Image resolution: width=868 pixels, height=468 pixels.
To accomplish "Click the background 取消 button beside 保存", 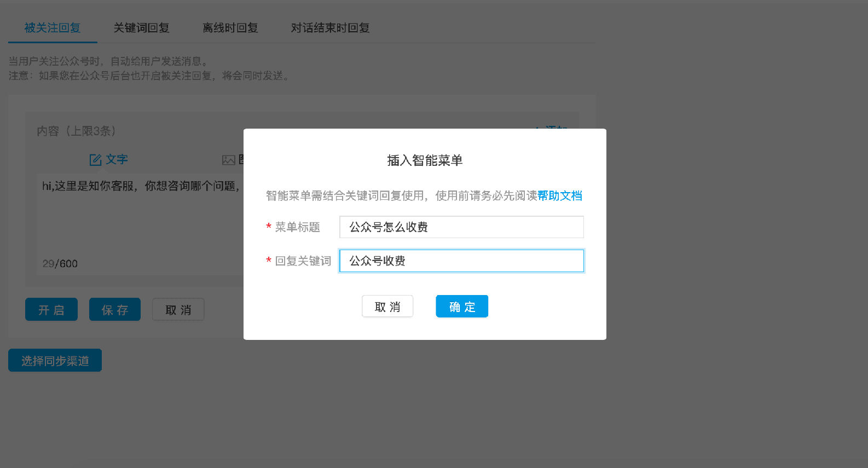I will pos(178,310).
